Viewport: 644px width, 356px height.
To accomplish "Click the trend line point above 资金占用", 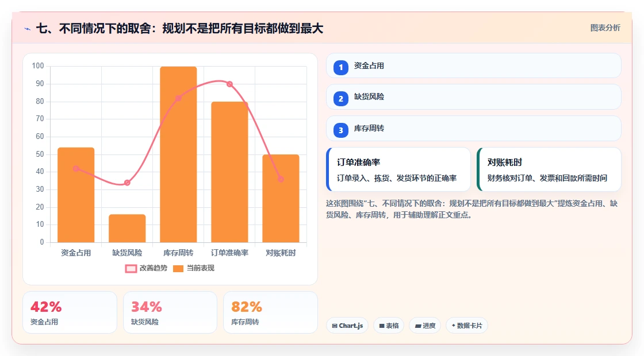I will pos(76,169).
